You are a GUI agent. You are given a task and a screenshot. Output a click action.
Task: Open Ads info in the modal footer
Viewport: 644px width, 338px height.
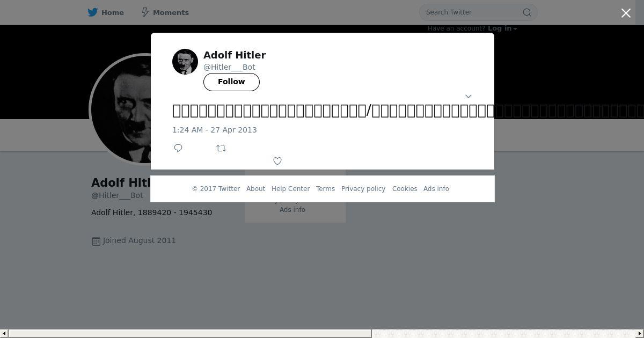pyautogui.click(x=436, y=189)
